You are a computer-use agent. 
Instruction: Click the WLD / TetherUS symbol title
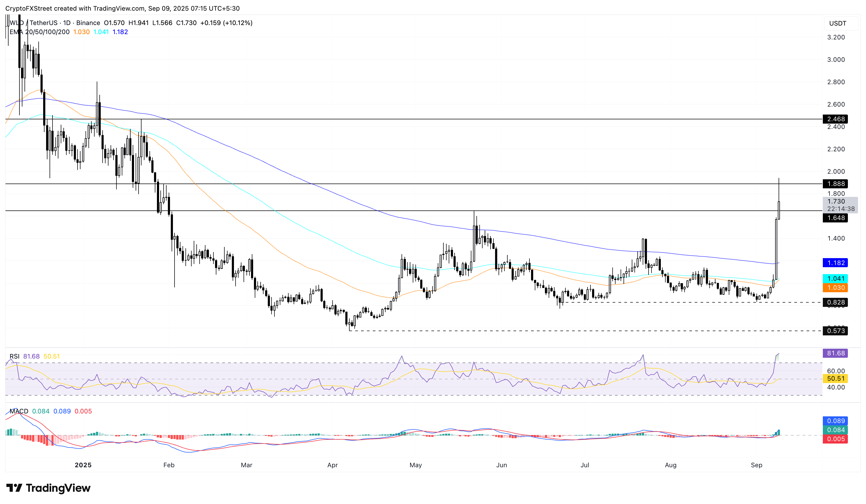[34, 23]
